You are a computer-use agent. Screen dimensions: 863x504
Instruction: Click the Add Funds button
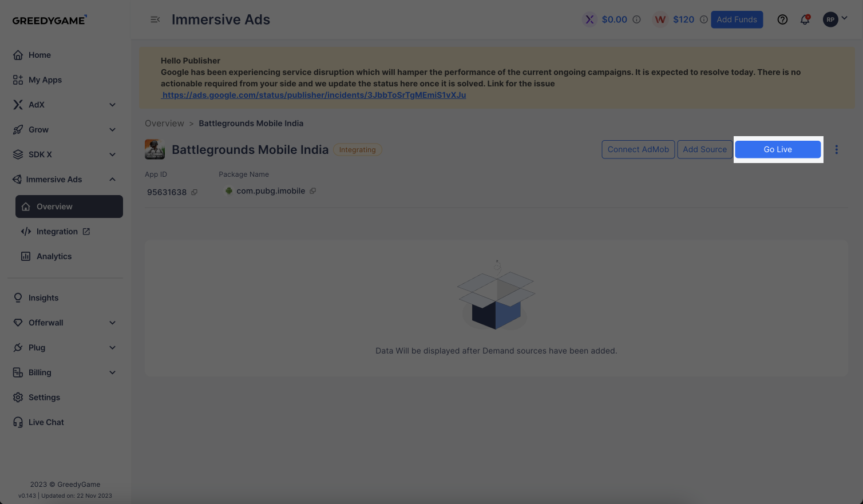coord(737,19)
